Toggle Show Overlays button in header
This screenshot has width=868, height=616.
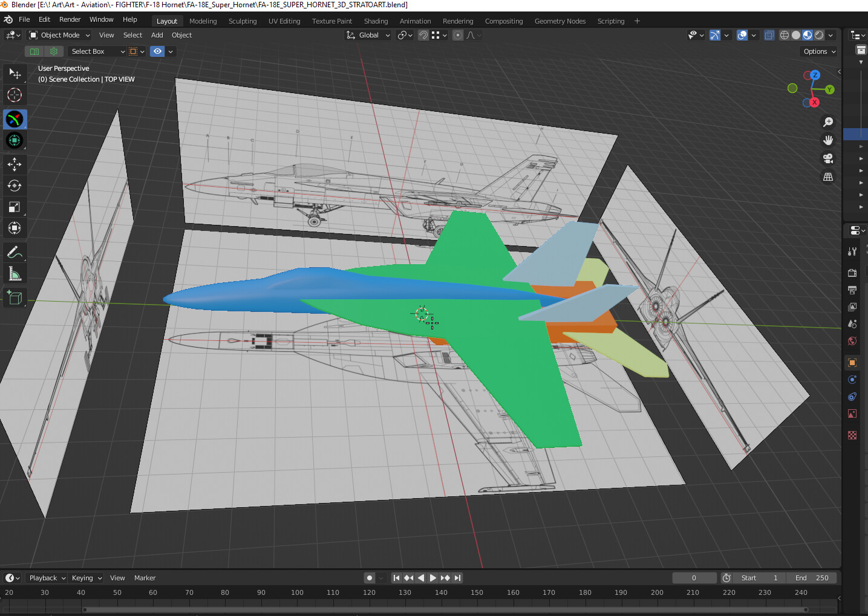pyautogui.click(x=742, y=35)
